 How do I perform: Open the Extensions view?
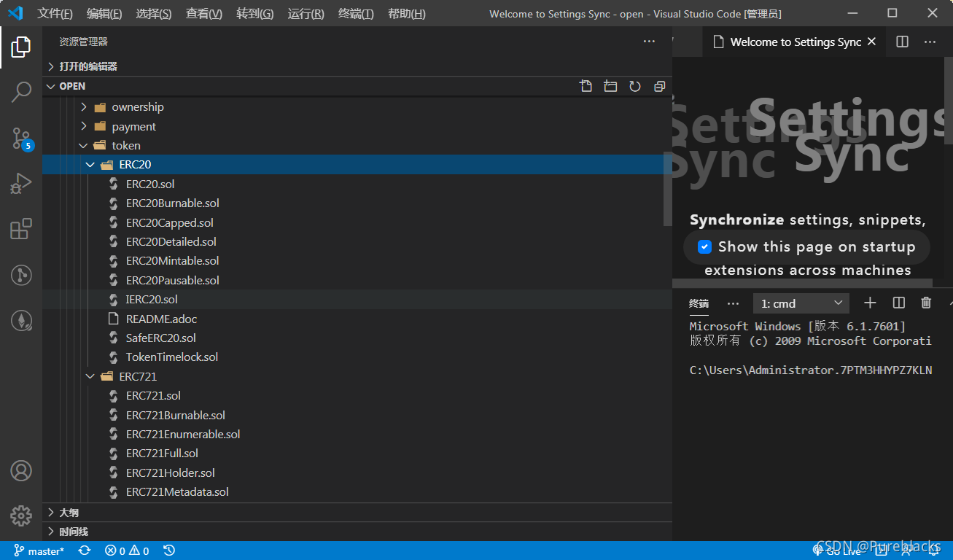pyautogui.click(x=21, y=229)
